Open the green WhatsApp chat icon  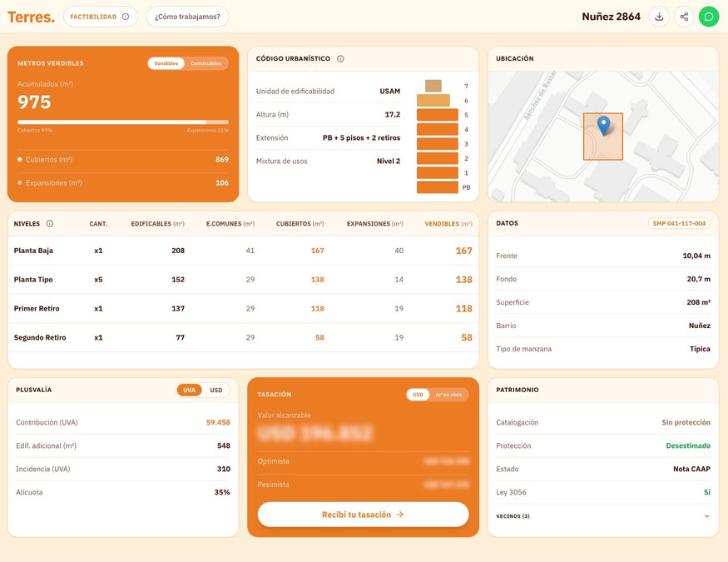coord(709,17)
